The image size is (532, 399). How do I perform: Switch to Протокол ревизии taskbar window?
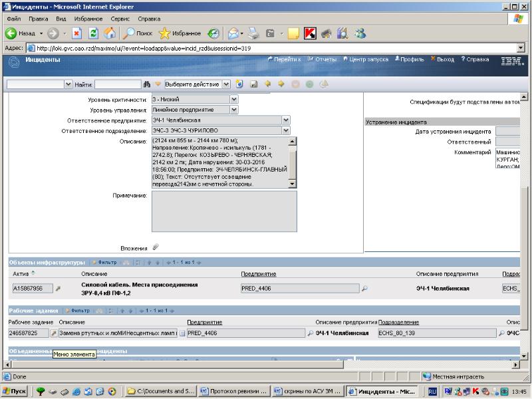pos(235,391)
